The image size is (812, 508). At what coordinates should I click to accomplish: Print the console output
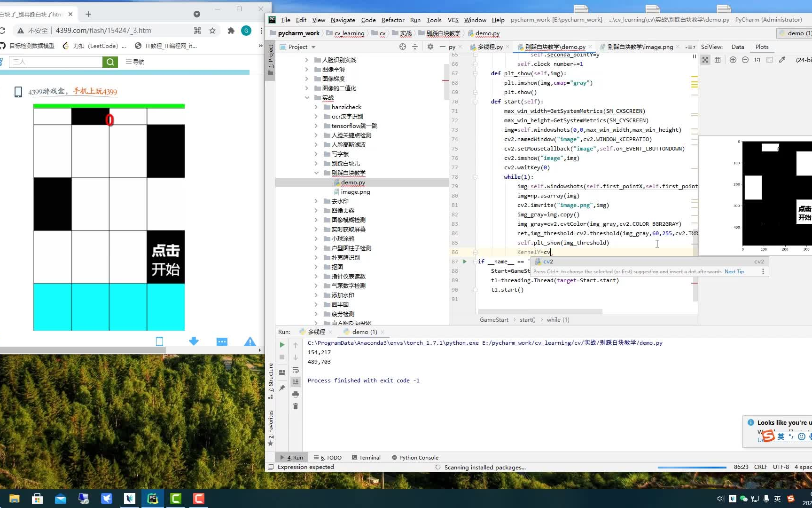(296, 394)
